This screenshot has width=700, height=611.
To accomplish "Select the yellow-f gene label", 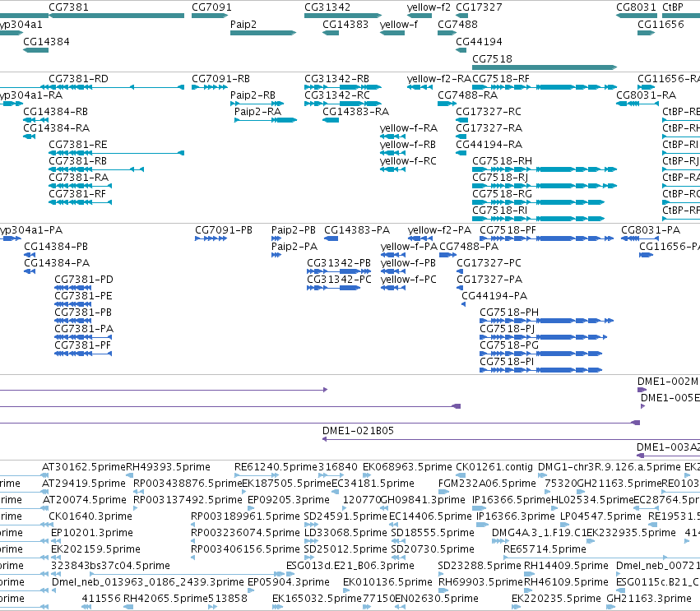I will [x=399, y=24].
